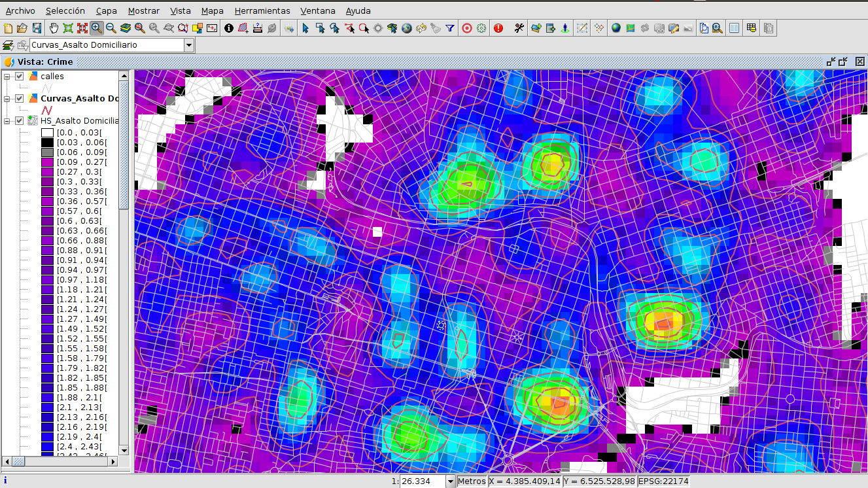
Task: Open the Capa menu
Action: coord(107,10)
